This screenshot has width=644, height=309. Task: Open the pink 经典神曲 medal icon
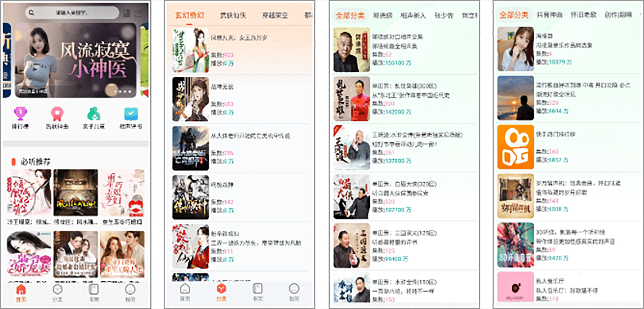click(57, 114)
